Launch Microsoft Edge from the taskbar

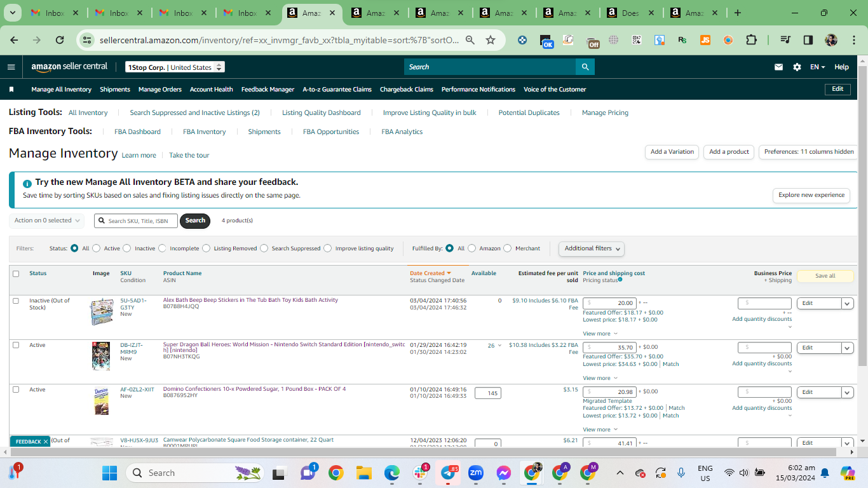391,473
